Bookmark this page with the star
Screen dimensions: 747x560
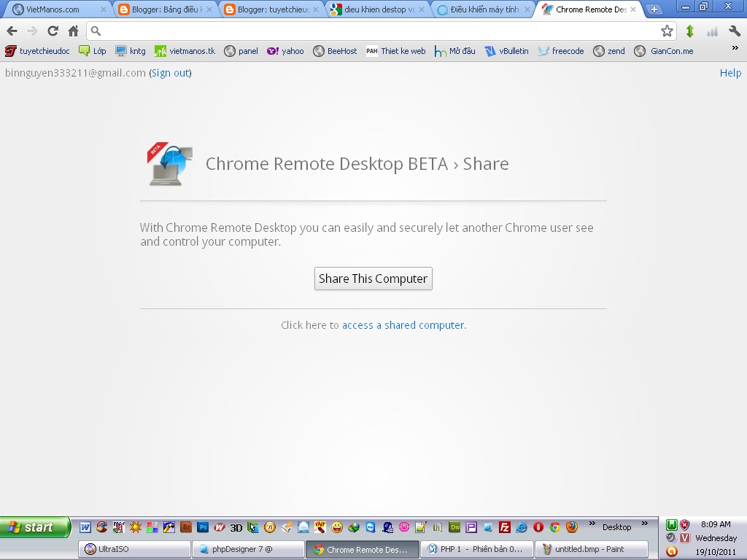click(667, 31)
